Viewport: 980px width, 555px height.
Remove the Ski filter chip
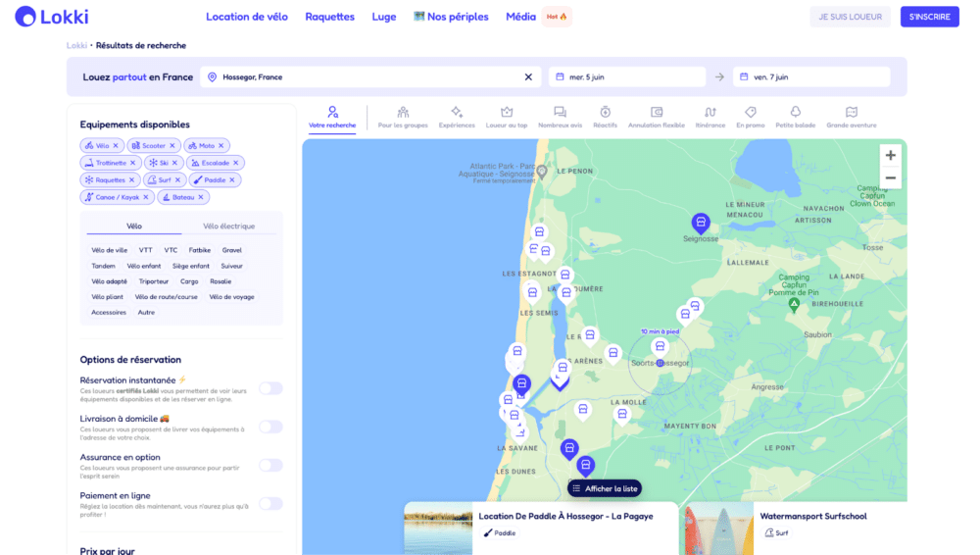coord(175,163)
